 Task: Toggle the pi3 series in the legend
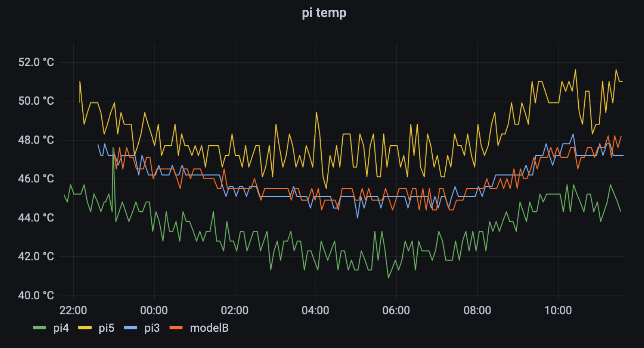point(152,328)
